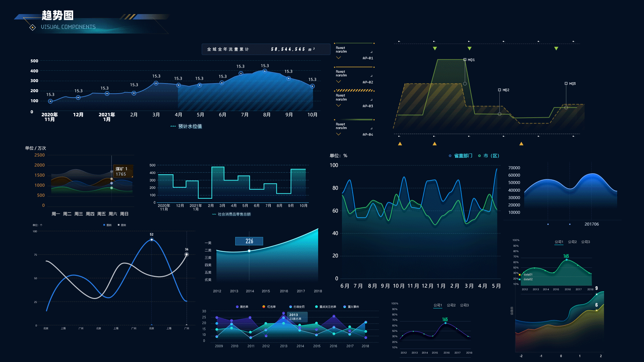
Task: Click the second orange up-triangle marker
Action: pyautogui.click(x=435, y=143)
